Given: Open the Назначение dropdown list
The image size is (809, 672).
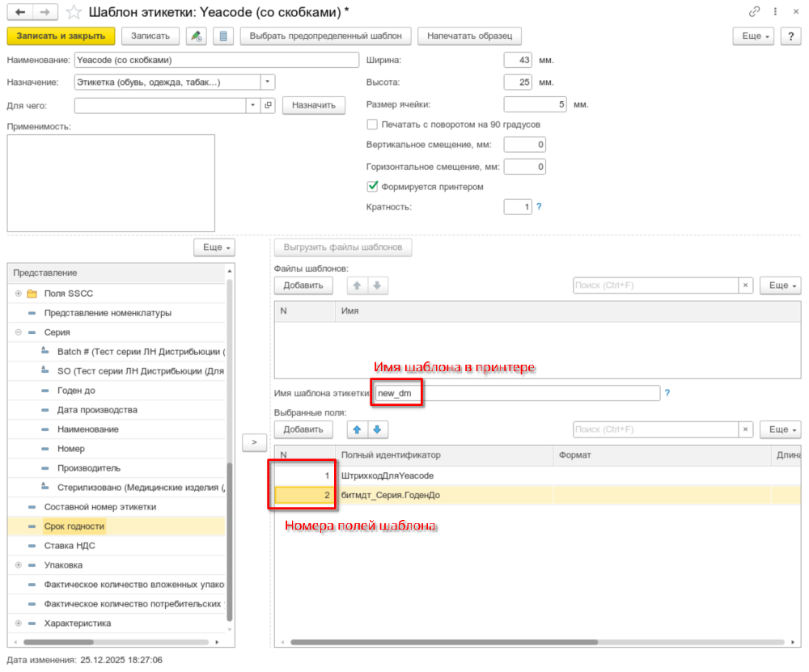Looking at the screenshot, I should (268, 82).
